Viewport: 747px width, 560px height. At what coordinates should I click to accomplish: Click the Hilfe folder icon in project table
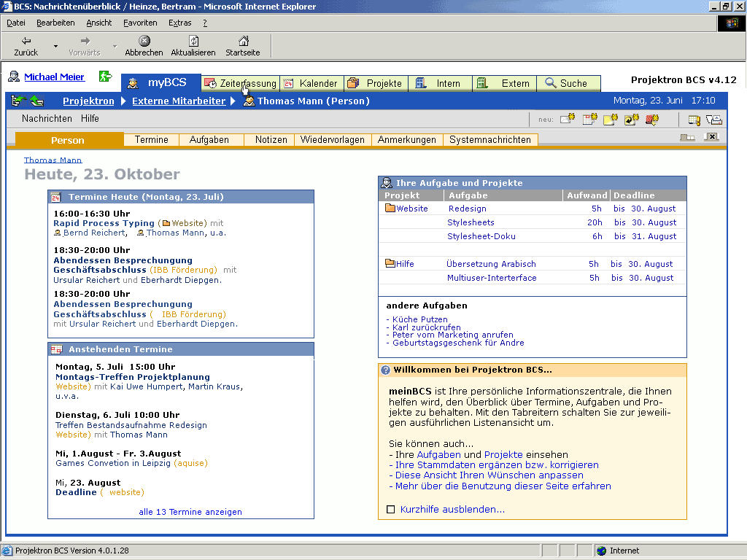pyautogui.click(x=390, y=262)
